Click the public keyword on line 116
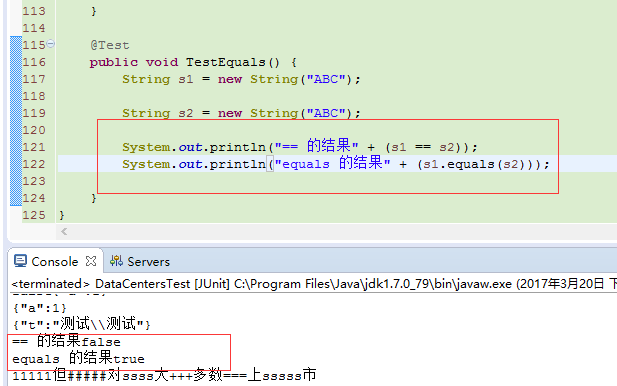Screen dimensions: 617x386 [114, 62]
